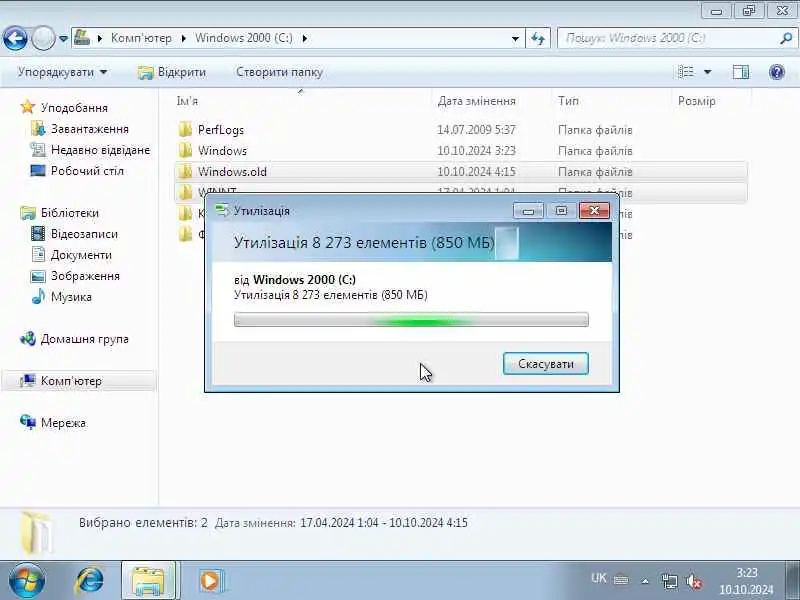This screenshot has width=800, height=600.
Task: Launch Internet Explorer from the taskbar
Action: point(90,581)
